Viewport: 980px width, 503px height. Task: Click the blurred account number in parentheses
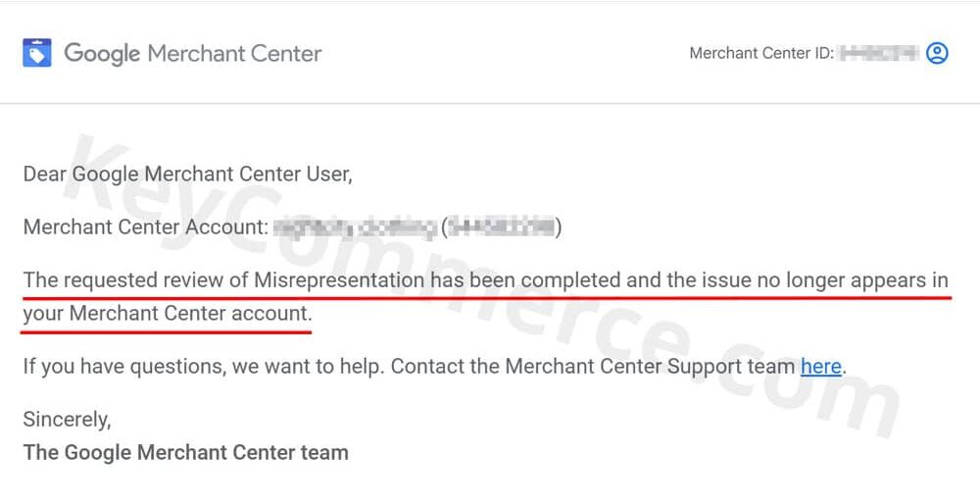coord(501,228)
